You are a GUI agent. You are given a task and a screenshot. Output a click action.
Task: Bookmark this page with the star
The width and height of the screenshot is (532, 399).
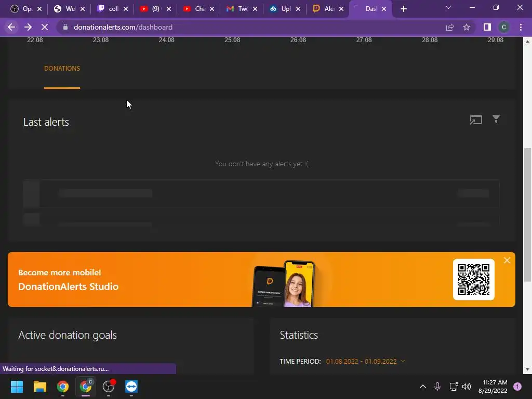point(467,27)
